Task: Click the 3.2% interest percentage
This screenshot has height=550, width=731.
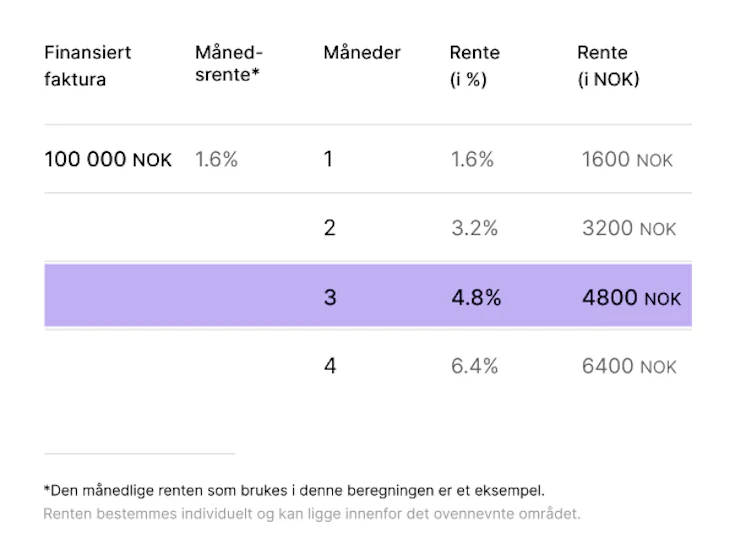Action: click(x=474, y=228)
